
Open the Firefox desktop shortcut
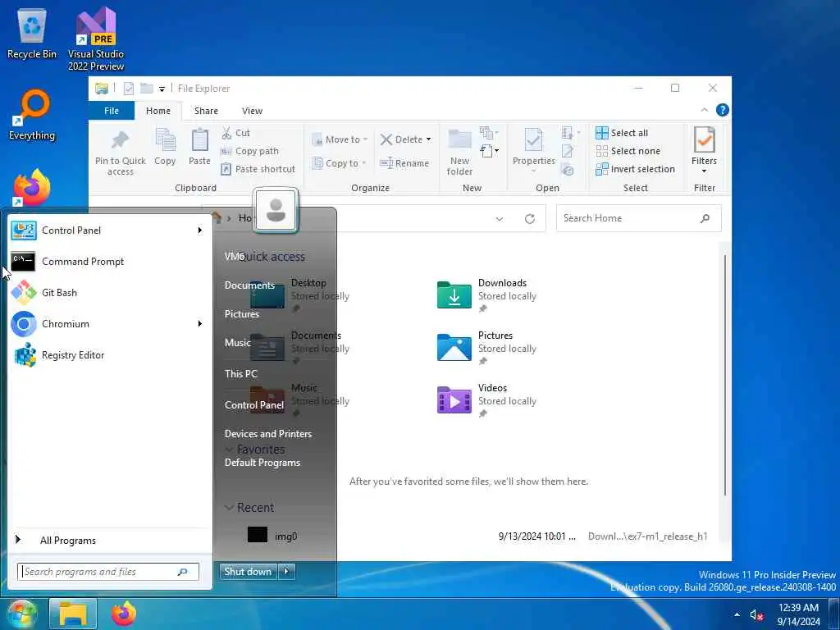[32, 188]
